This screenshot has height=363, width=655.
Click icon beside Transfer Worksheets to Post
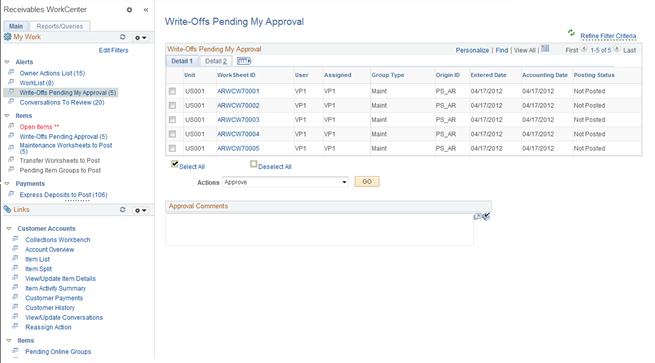point(11,160)
